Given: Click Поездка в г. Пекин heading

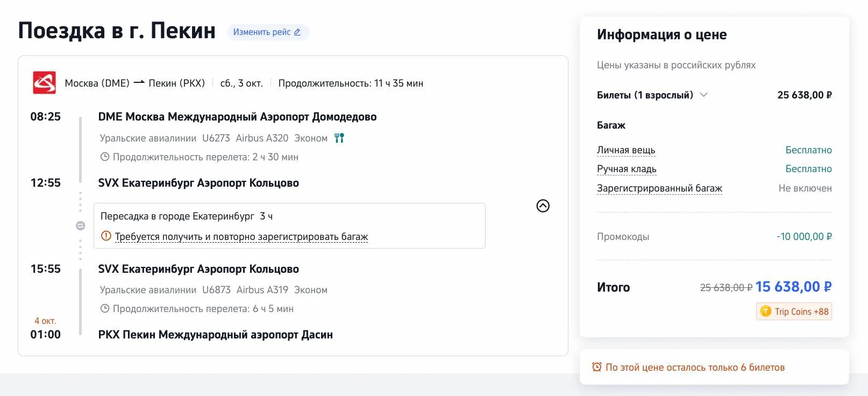Looking at the screenshot, I should click(x=117, y=31).
